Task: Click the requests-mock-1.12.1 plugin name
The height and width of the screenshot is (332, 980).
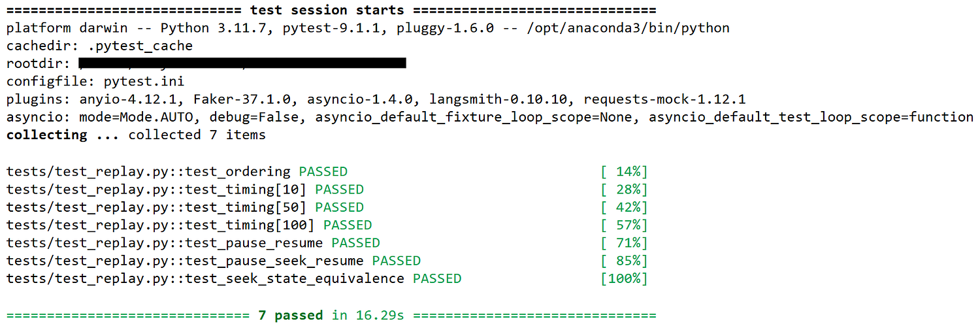Action: [664, 99]
